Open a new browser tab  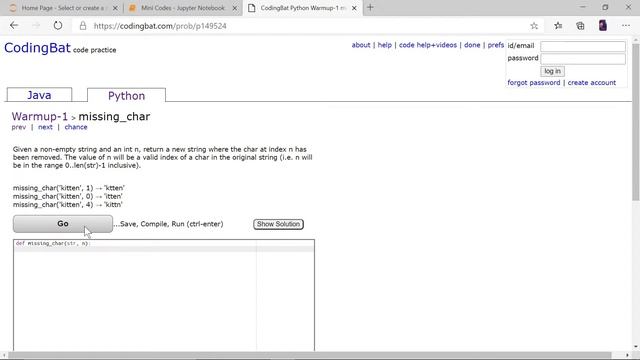370,7
